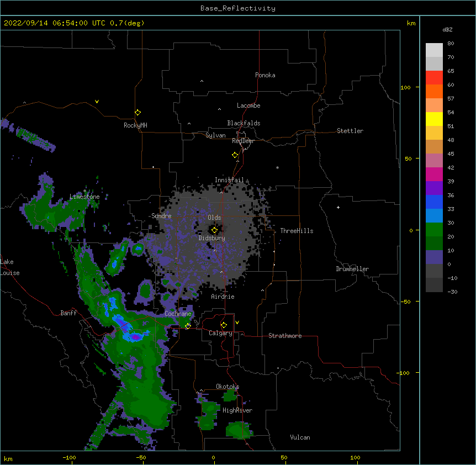Click the yellow diamond marker beside Cochrane
Image resolution: width=476 pixels, height=465 pixels.
click(x=188, y=326)
